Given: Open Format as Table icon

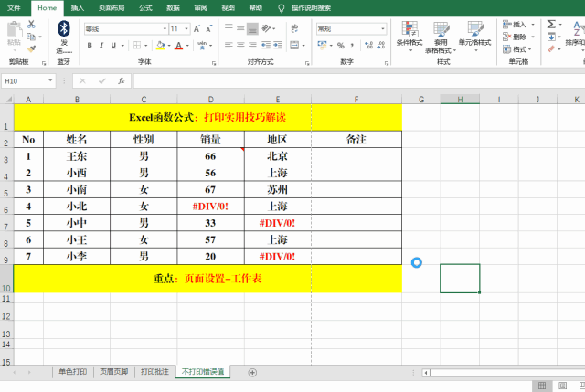Looking at the screenshot, I should point(441,28).
